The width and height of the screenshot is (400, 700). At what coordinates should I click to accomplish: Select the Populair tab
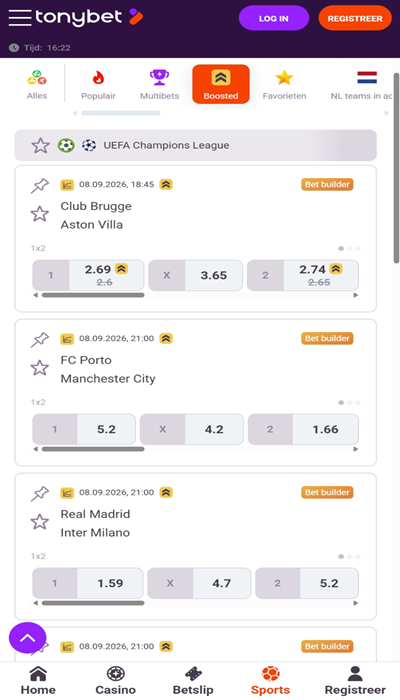(98, 84)
